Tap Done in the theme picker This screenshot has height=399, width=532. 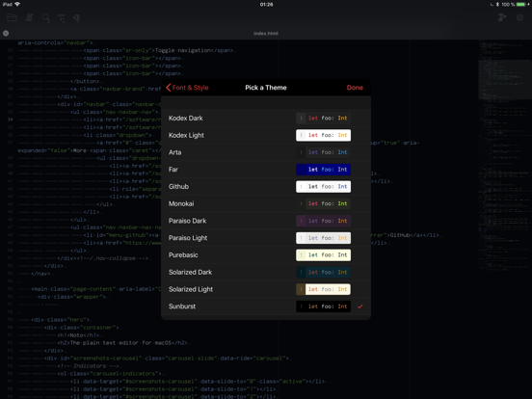click(355, 88)
